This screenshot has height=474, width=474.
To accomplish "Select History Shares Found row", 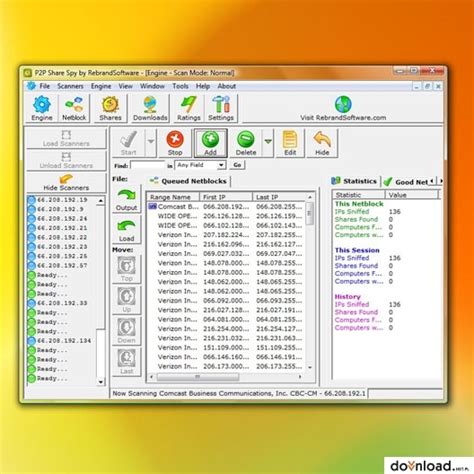I will [364, 312].
